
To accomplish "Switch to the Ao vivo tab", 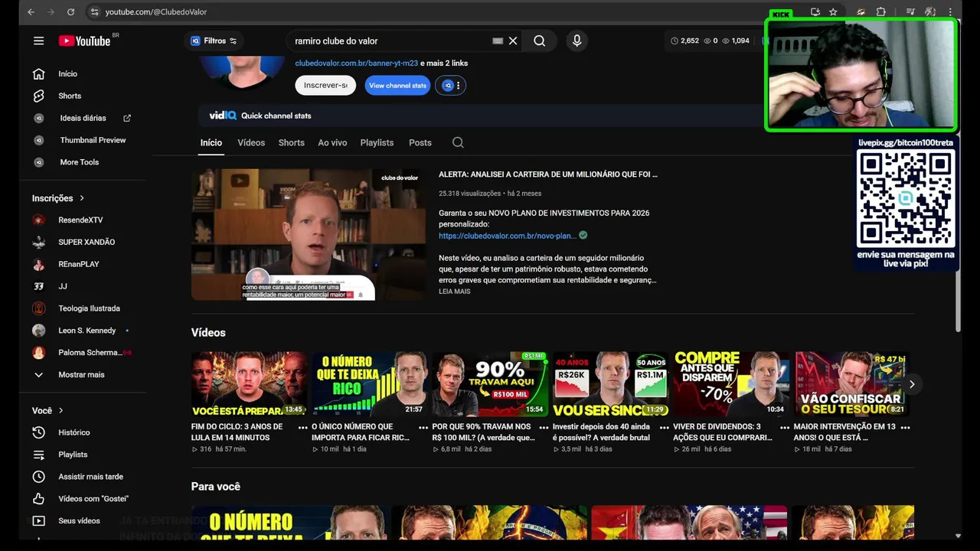I will (332, 142).
